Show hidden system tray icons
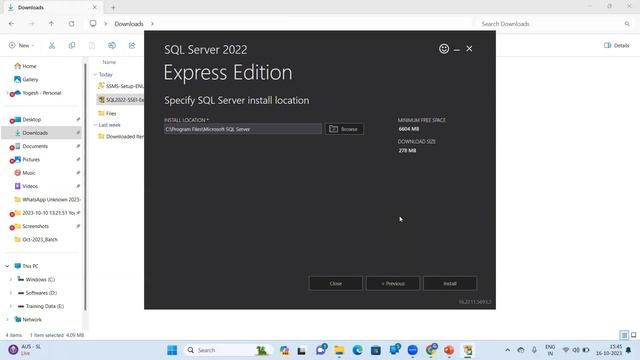The image size is (640, 360). click(x=507, y=350)
